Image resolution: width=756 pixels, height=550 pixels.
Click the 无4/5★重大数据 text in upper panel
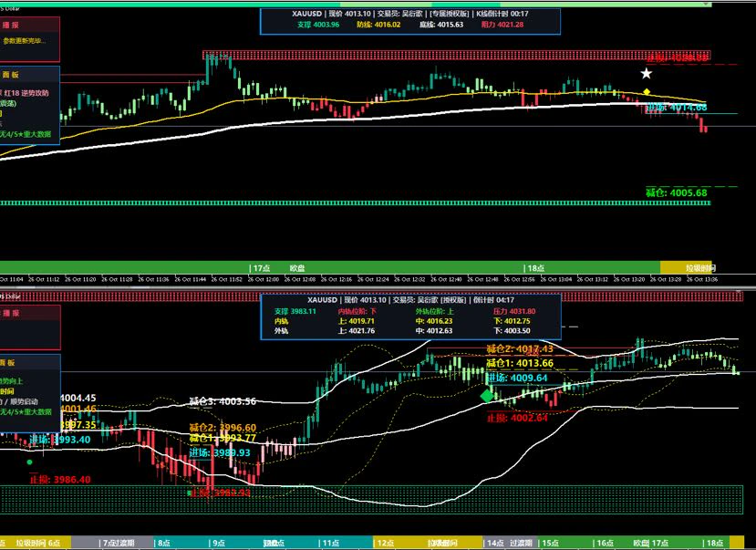[26, 134]
